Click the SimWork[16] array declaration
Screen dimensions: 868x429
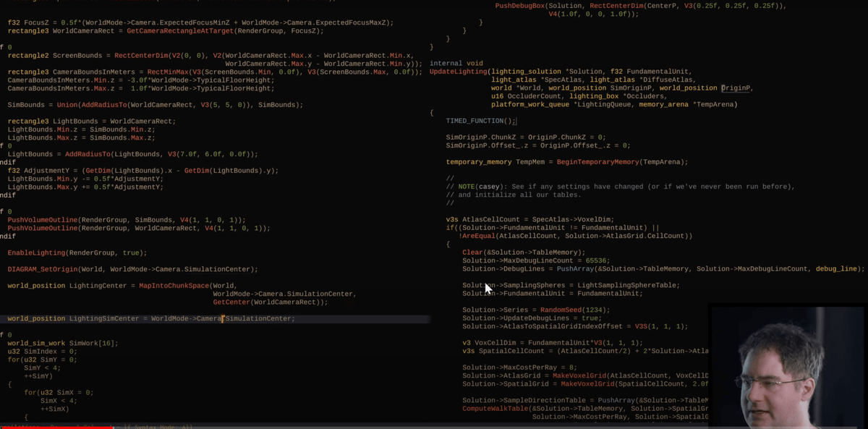coord(101,343)
